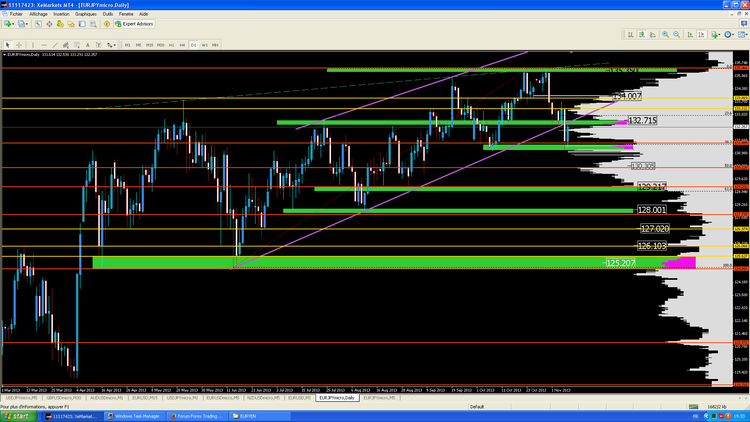The width and height of the screenshot is (750, 422).
Task: Click the 125.207 price label
Action: 620,263
